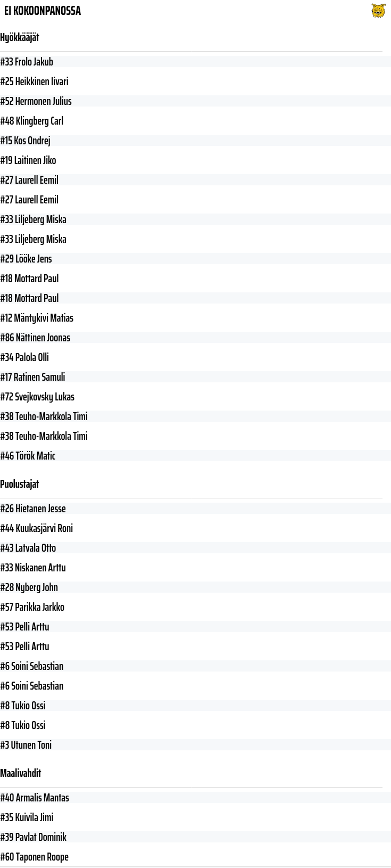Select #15 Kos Ondrej
The width and height of the screenshot is (391, 868).
(x=25, y=141)
